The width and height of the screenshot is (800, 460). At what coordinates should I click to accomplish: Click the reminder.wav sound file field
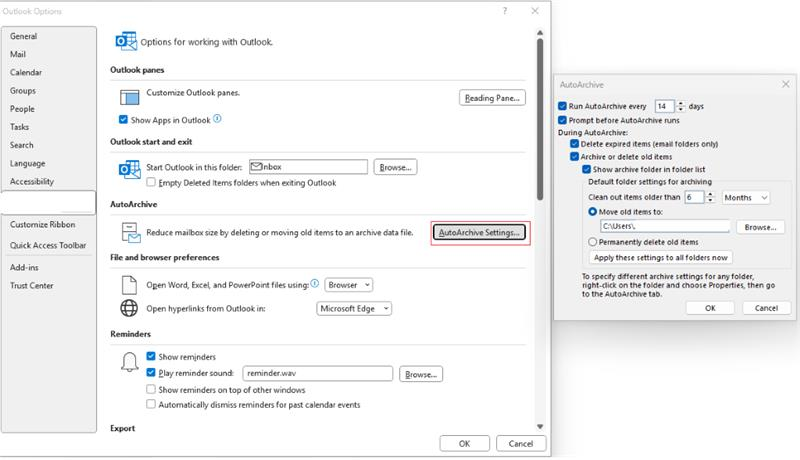317,373
